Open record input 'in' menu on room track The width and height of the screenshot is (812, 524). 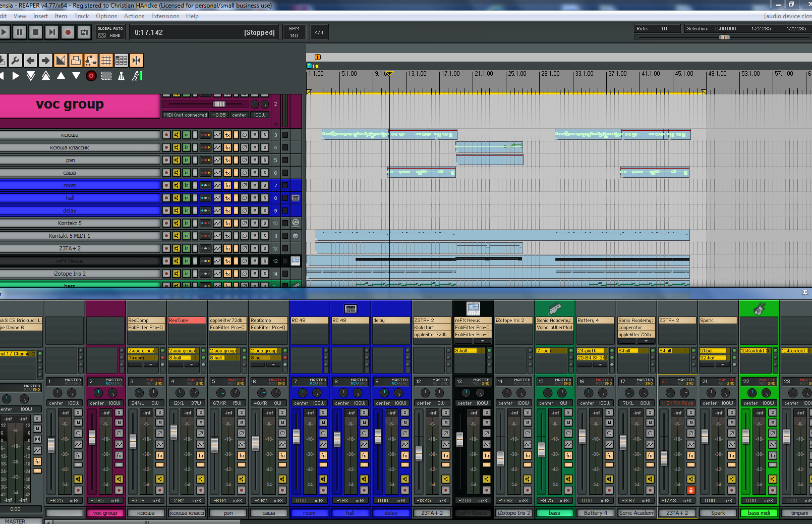(187, 185)
